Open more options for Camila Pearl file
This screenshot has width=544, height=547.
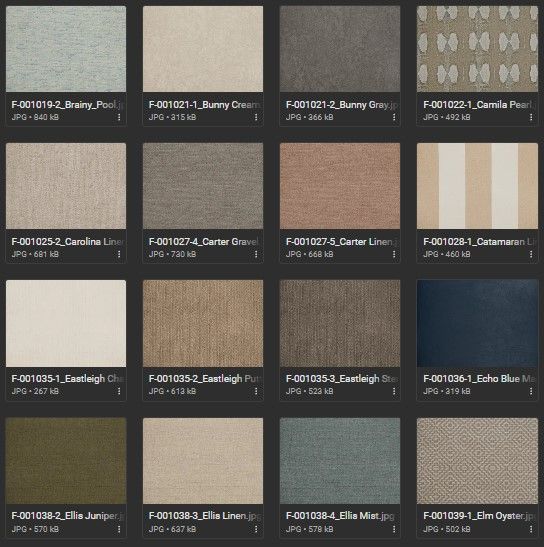531,117
